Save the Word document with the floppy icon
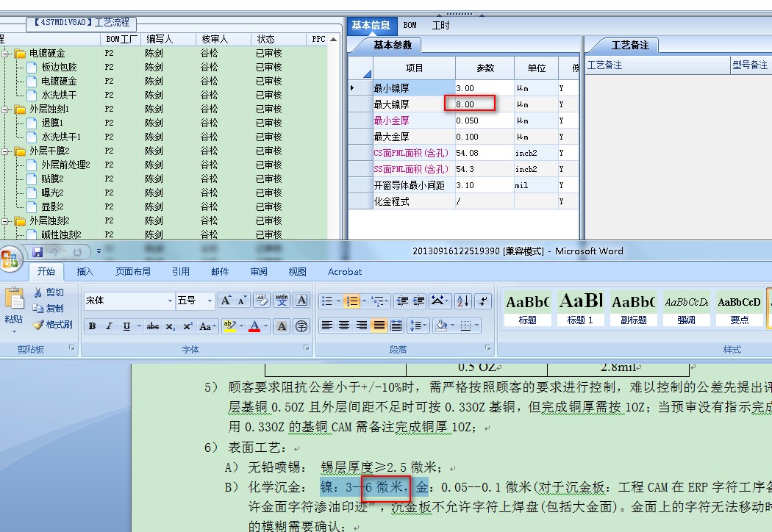This screenshot has height=532, width=772. coord(37,252)
